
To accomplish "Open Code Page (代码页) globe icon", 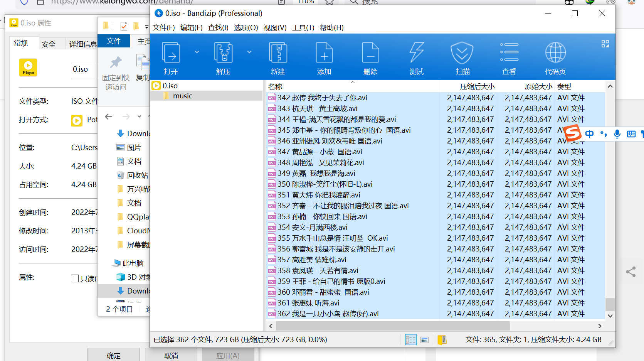I will pyautogui.click(x=555, y=52).
